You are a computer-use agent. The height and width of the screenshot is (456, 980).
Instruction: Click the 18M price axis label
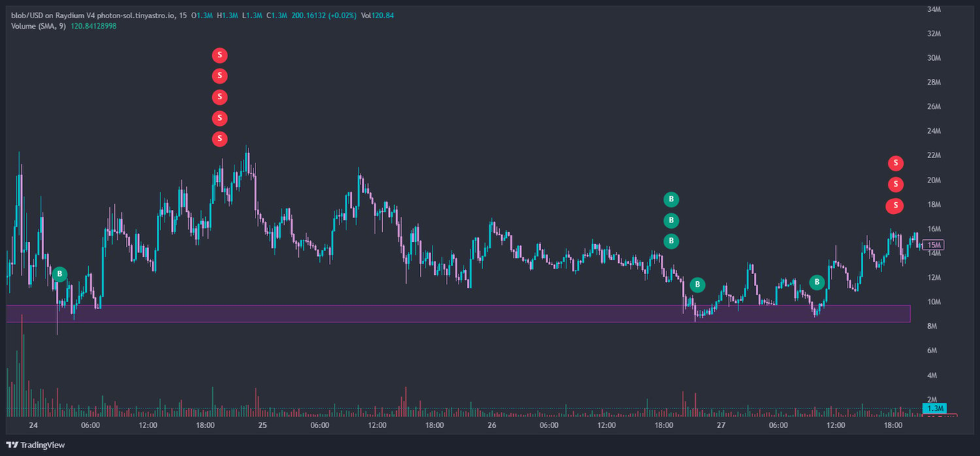point(933,204)
